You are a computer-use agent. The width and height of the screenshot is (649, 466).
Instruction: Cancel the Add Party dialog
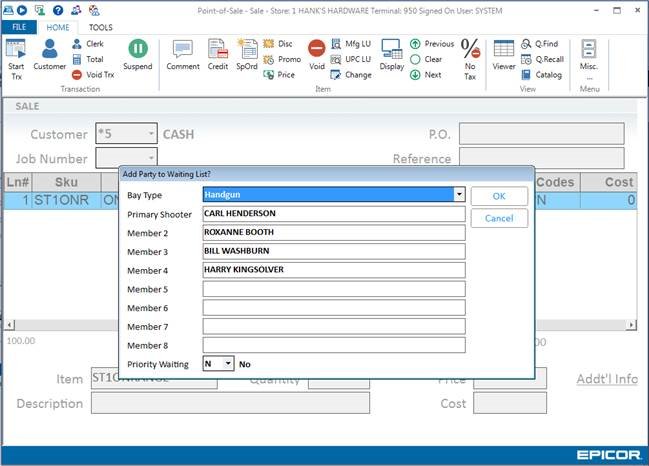[x=499, y=218]
